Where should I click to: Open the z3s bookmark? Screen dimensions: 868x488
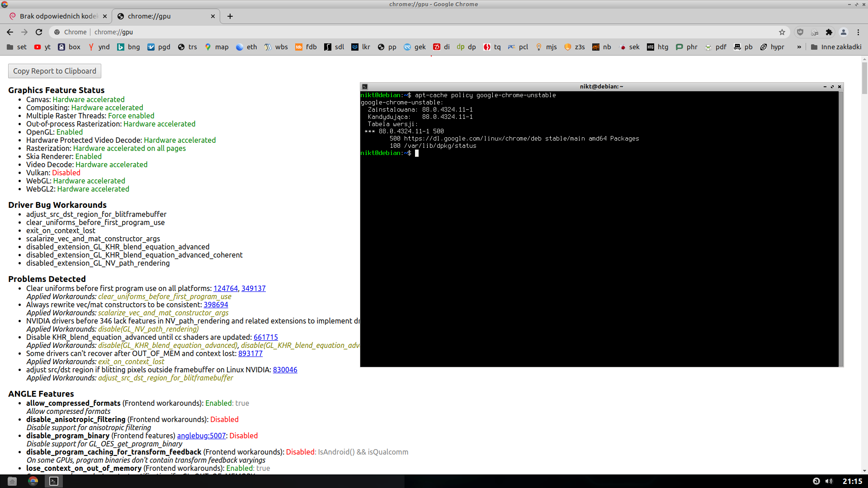(x=575, y=47)
